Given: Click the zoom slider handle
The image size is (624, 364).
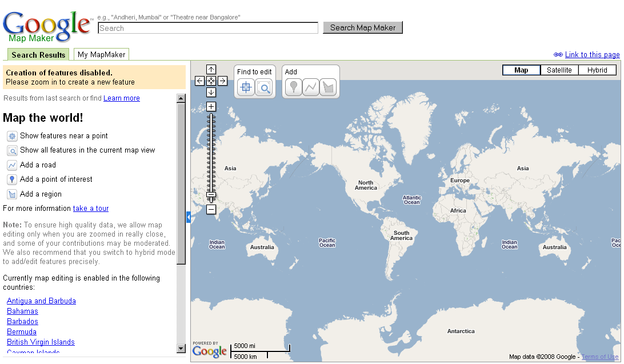Looking at the screenshot, I should coord(211,195).
